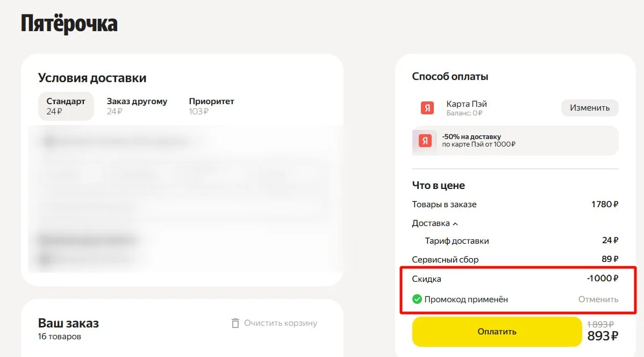The width and height of the screenshot is (644, 357).
Task: Collapse the Доставка price breakdown
Action: [x=435, y=223]
